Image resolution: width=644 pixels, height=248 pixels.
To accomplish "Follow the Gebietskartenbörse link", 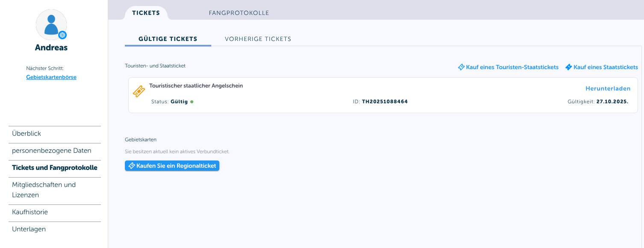I will click(51, 77).
